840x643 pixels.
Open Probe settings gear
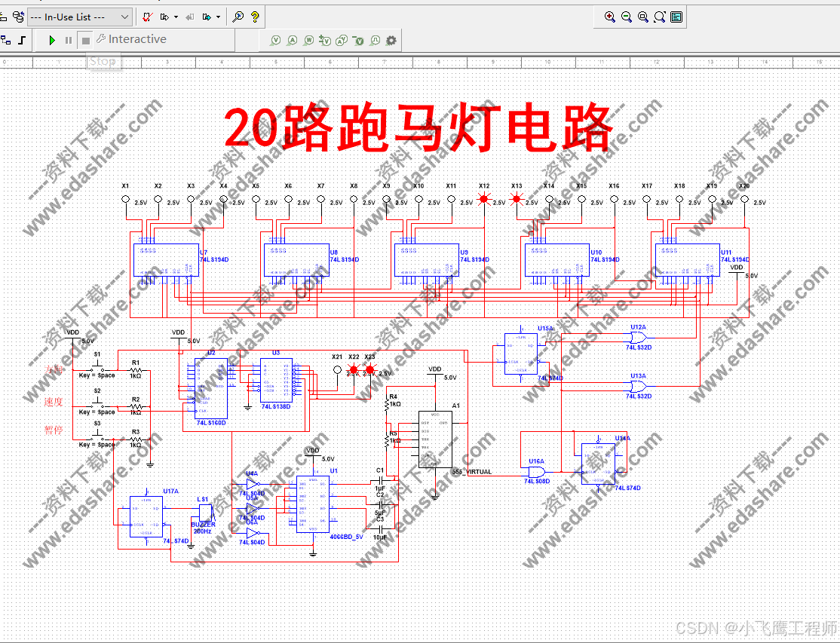coord(391,40)
